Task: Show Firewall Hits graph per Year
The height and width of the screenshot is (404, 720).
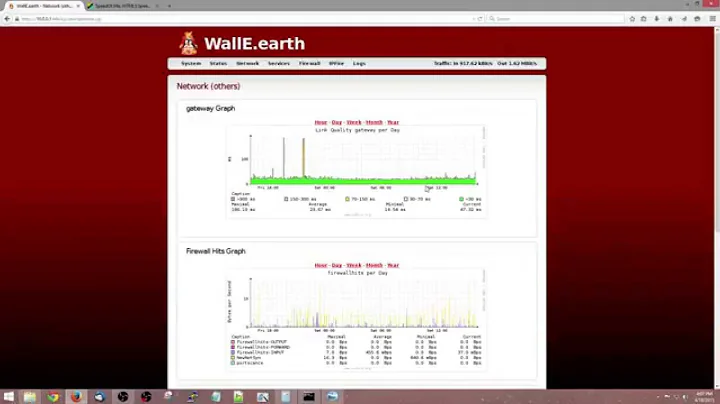Action: 393,265
